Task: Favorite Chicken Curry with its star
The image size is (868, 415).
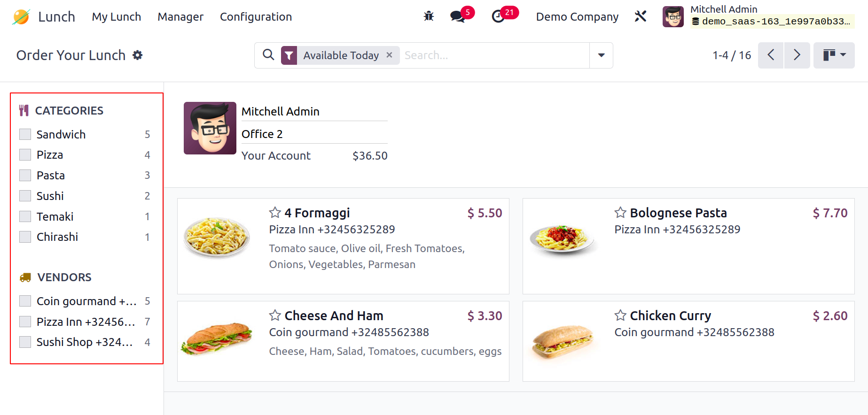Action: pos(620,315)
